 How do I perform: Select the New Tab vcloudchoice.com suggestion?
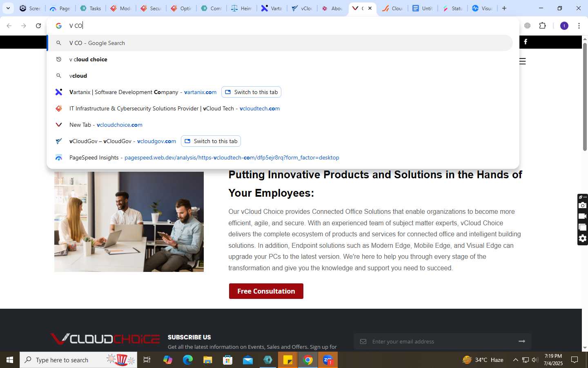click(280, 125)
